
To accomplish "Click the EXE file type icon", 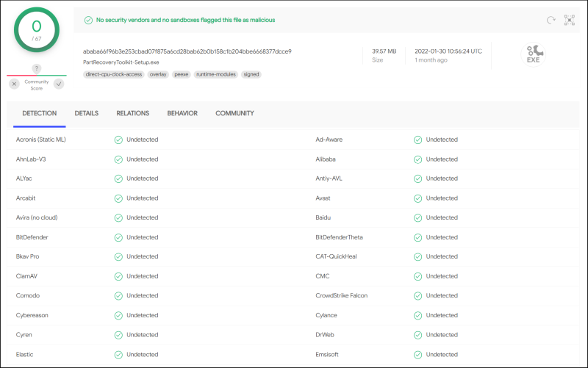I will pyautogui.click(x=534, y=54).
